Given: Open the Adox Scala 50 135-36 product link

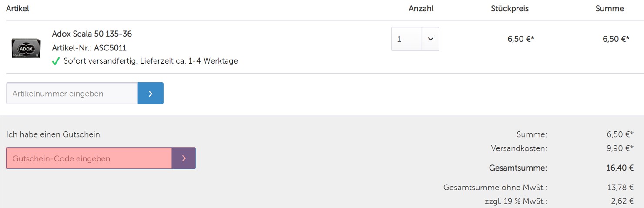Looking at the screenshot, I should point(92,34).
